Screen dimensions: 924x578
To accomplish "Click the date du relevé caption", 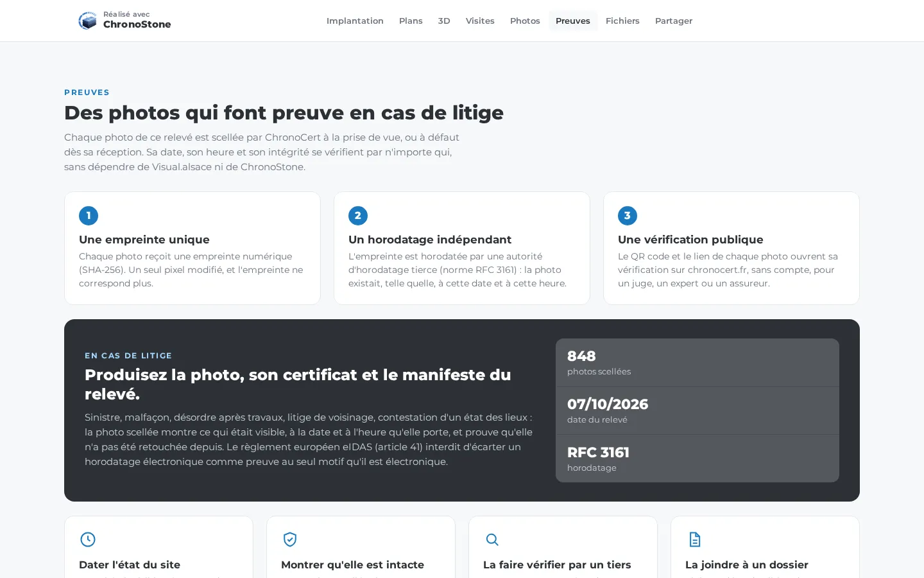I will pyautogui.click(x=597, y=419).
